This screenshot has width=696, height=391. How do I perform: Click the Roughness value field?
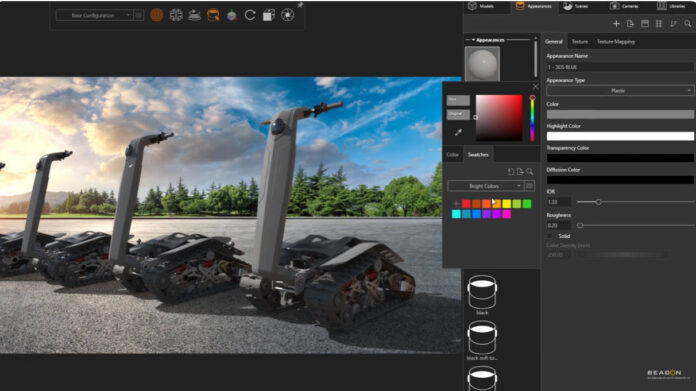click(x=558, y=225)
